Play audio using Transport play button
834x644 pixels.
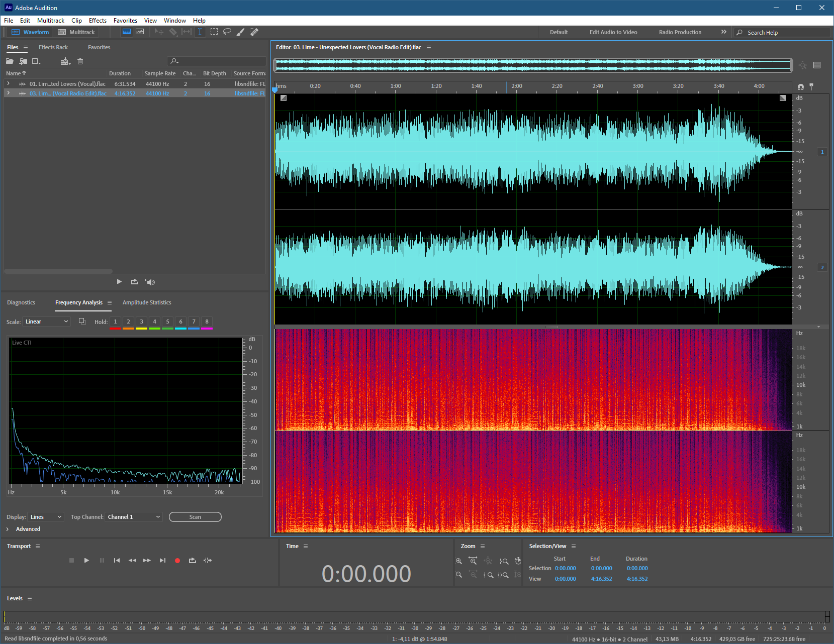pyautogui.click(x=86, y=561)
